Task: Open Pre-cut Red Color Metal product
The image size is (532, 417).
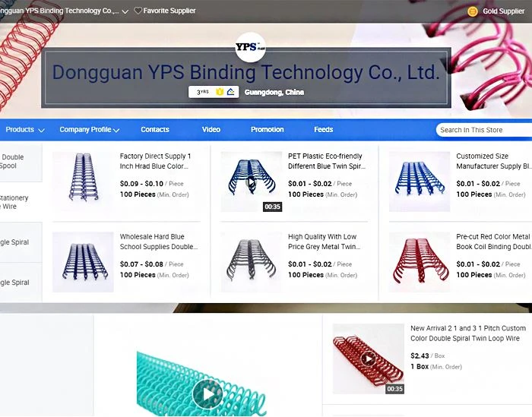Action: (x=494, y=242)
